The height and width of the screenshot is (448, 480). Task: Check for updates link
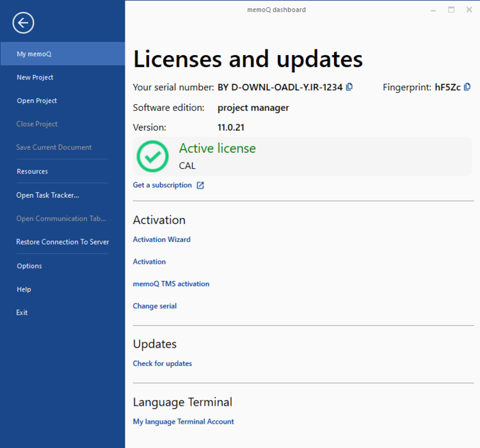162,364
